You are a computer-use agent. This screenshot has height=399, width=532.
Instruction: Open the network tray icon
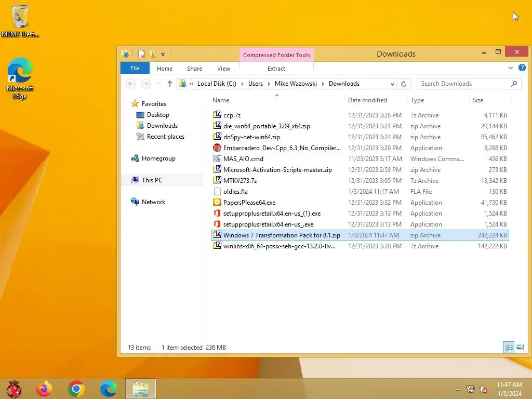[471, 389]
